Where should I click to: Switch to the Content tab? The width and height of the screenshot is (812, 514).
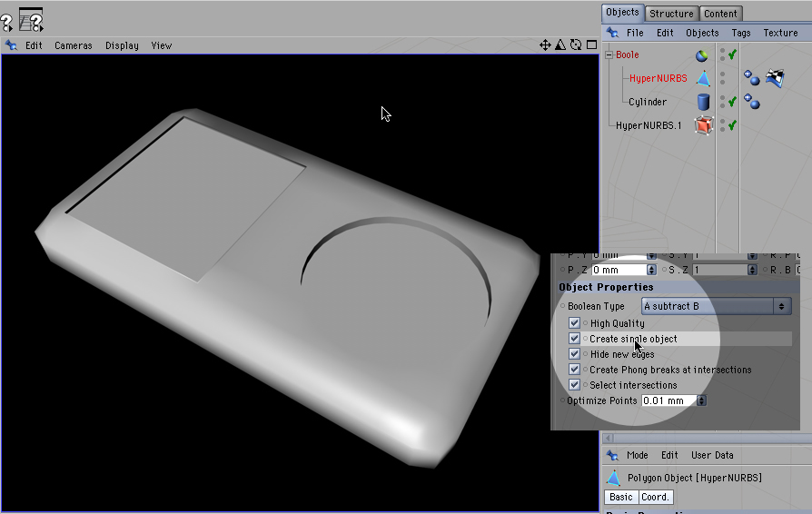pos(720,14)
